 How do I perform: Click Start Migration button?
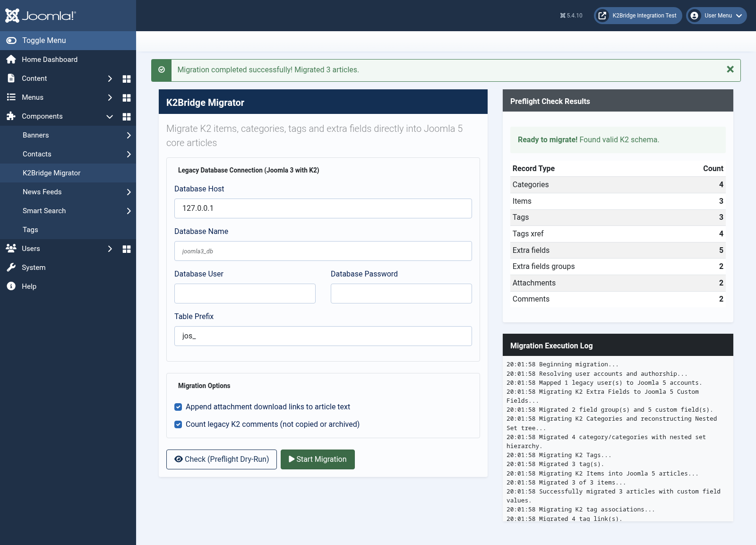click(318, 459)
